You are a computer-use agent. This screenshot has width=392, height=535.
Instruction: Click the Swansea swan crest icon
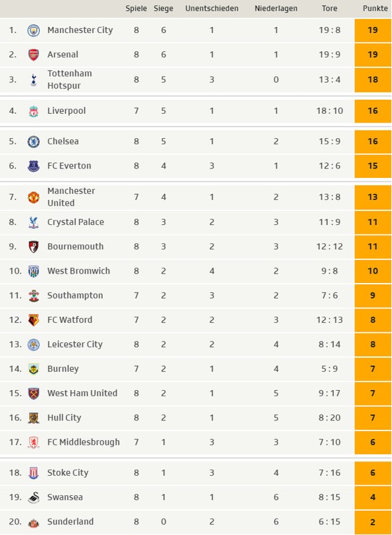click(x=34, y=497)
